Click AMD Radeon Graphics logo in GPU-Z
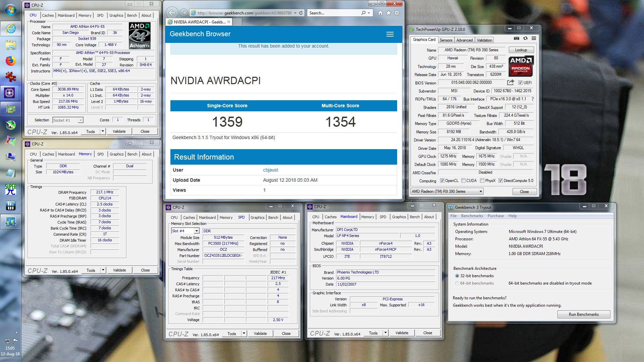Viewport: 644px width, 362px height. tap(521, 66)
